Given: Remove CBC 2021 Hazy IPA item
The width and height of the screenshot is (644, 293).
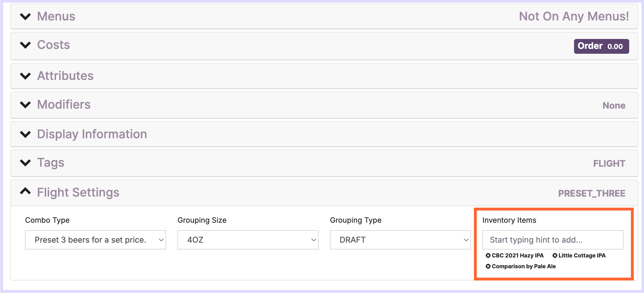Looking at the screenshot, I should pyautogui.click(x=488, y=255).
